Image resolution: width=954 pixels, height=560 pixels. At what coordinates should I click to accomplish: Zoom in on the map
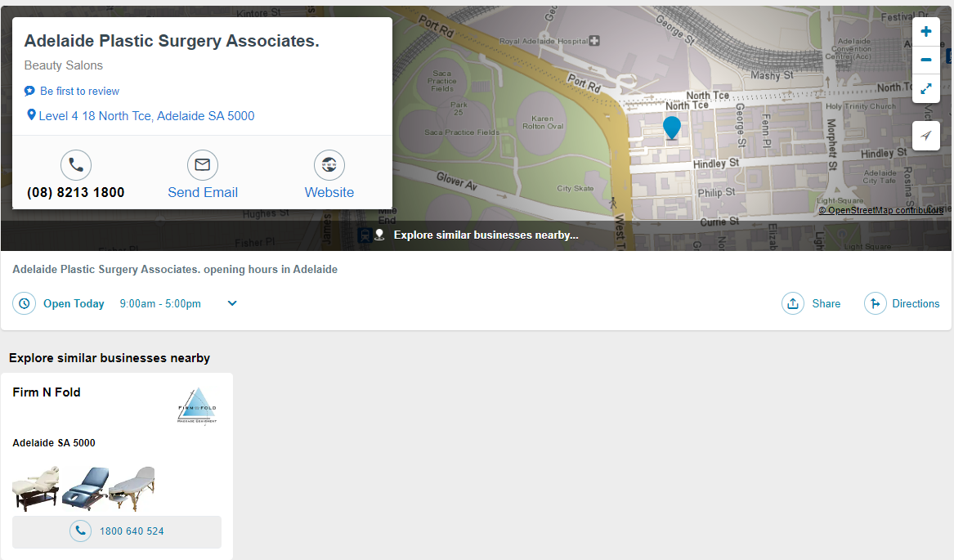[x=925, y=32]
